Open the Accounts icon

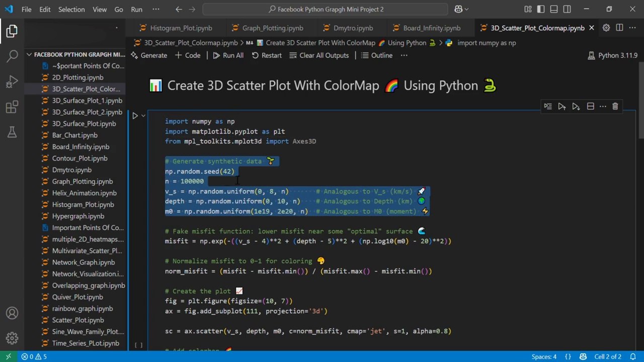[x=12, y=314]
